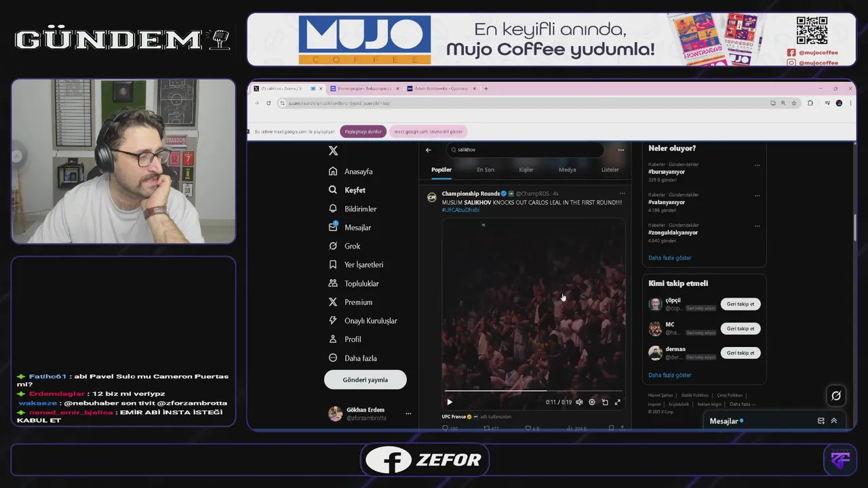This screenshot has height=488, width=868.
Task: Open Hizmet Şartları footer link
Action: (x=660, y=395)
